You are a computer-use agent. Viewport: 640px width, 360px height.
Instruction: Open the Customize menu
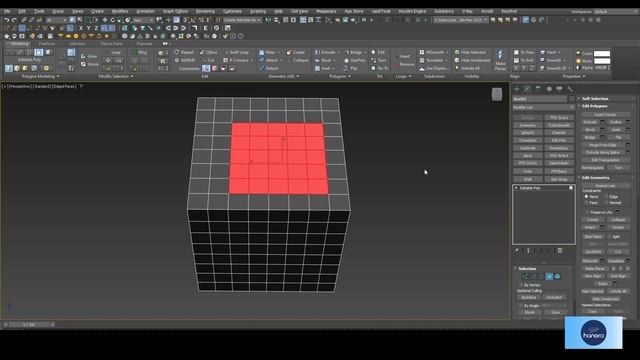pyautogui.click(x=232, y=11)
